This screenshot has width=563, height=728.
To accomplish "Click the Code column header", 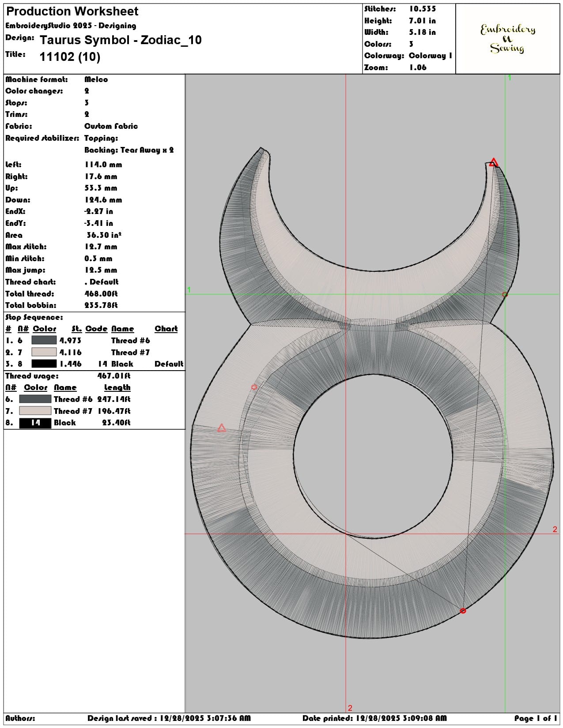I will [96, 329].
